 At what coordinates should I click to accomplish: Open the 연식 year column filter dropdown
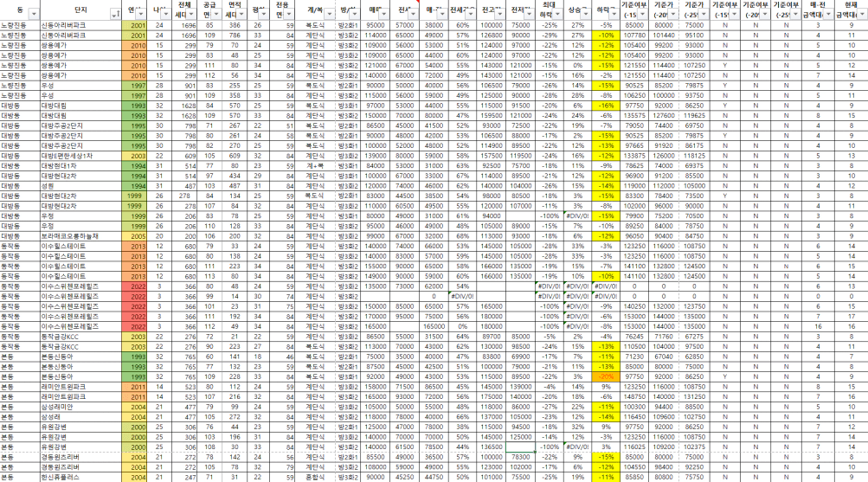click(140, 14)
